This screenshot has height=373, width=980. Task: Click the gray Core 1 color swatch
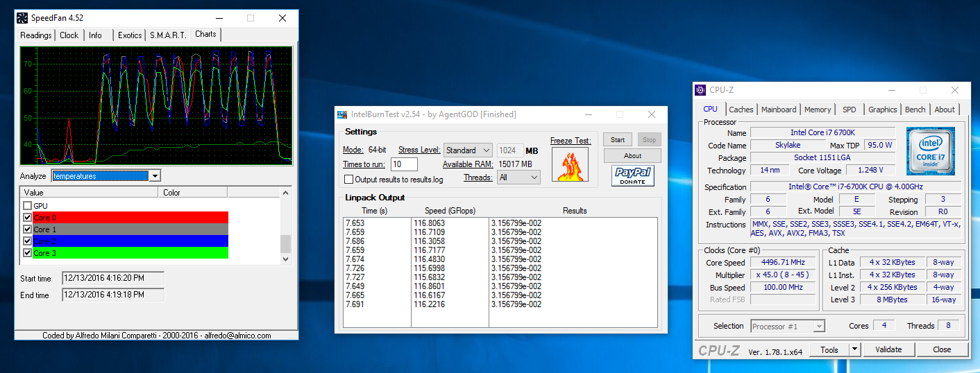tap(130, 229)
